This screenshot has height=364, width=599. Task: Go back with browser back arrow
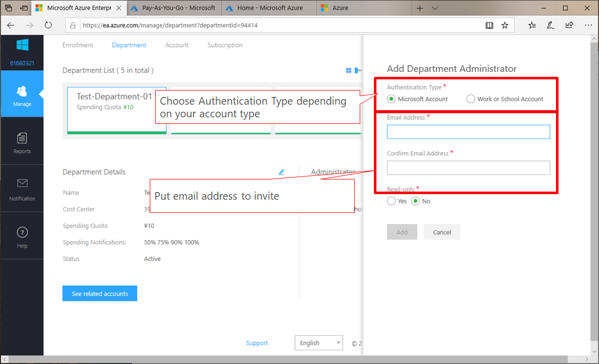pyautogui.click(x=11, y=25)
